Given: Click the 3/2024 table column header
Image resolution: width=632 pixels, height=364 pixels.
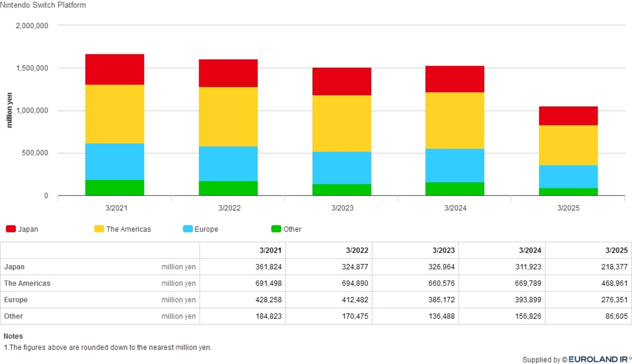Looking at the screenshot, I should pos(530,250).
